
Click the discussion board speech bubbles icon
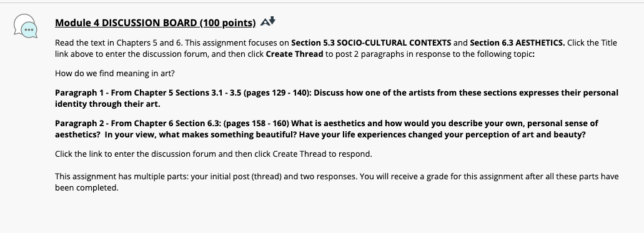point(26,26)
